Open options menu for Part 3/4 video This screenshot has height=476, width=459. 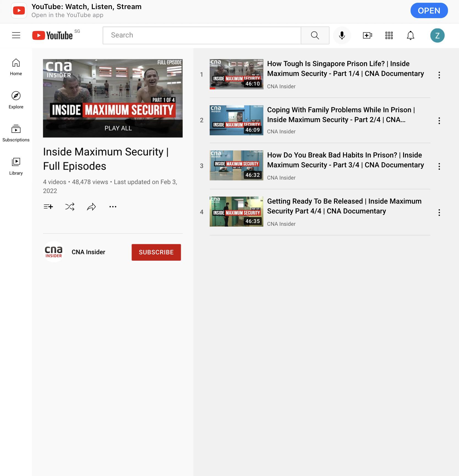coord(439,166)
